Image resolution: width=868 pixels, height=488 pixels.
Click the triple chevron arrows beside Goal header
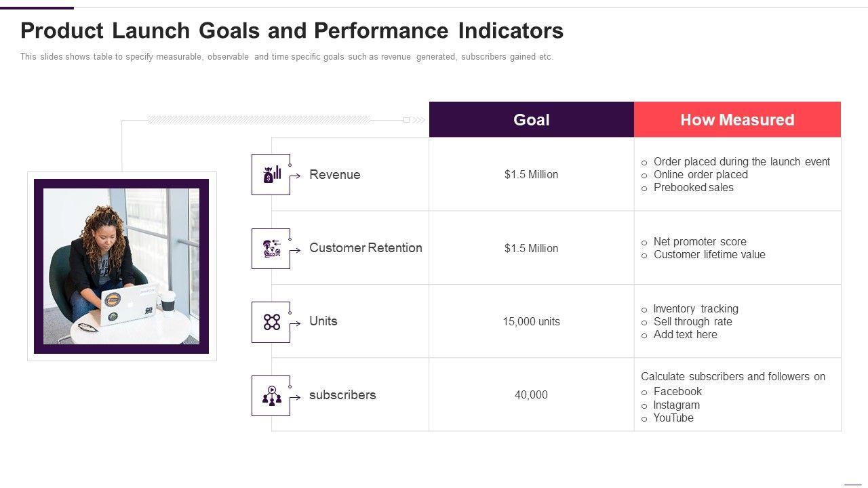[x=418, y=120]
